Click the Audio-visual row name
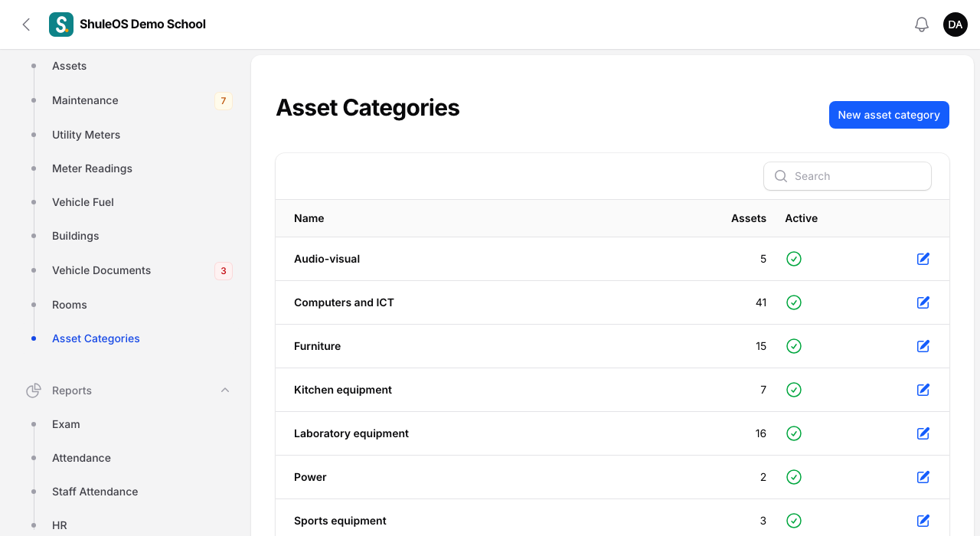 pos(327,259)
